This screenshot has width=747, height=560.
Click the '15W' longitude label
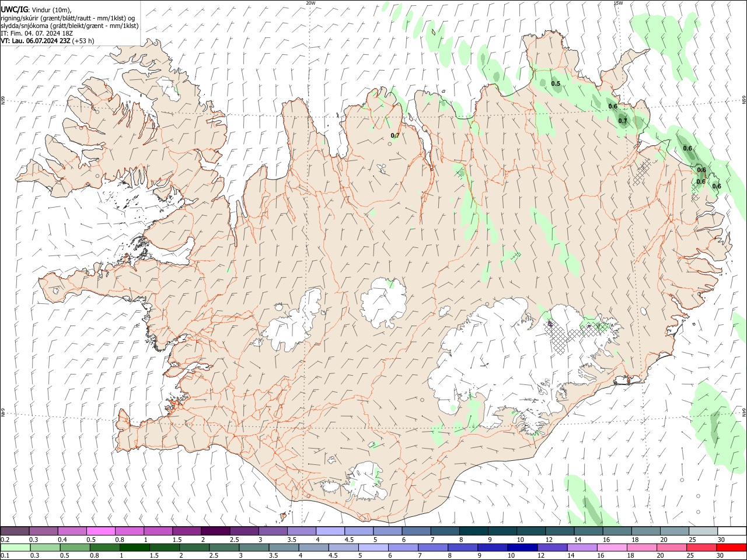pos(618,3)
